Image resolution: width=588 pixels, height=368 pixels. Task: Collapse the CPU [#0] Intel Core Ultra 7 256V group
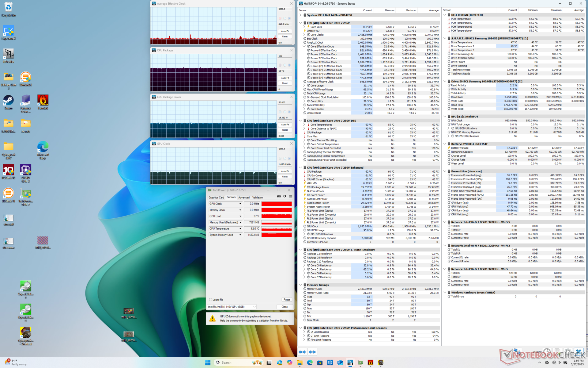pos(300,23)
